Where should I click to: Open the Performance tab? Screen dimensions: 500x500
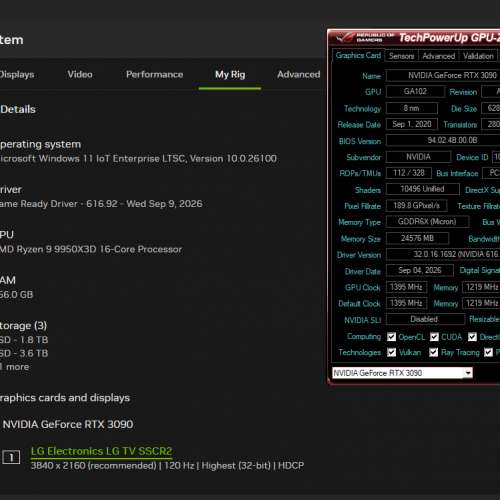(x=154, y=74)
